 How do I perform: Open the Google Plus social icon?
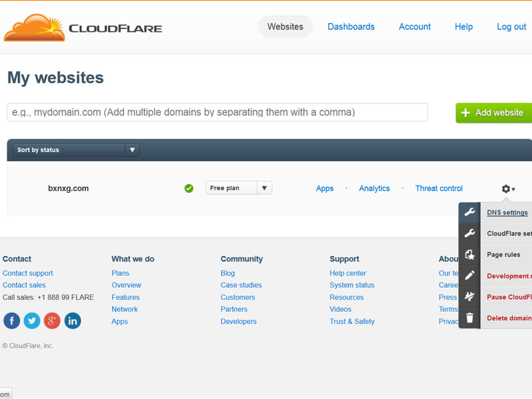pyautogui.click(x=52, y=321)
